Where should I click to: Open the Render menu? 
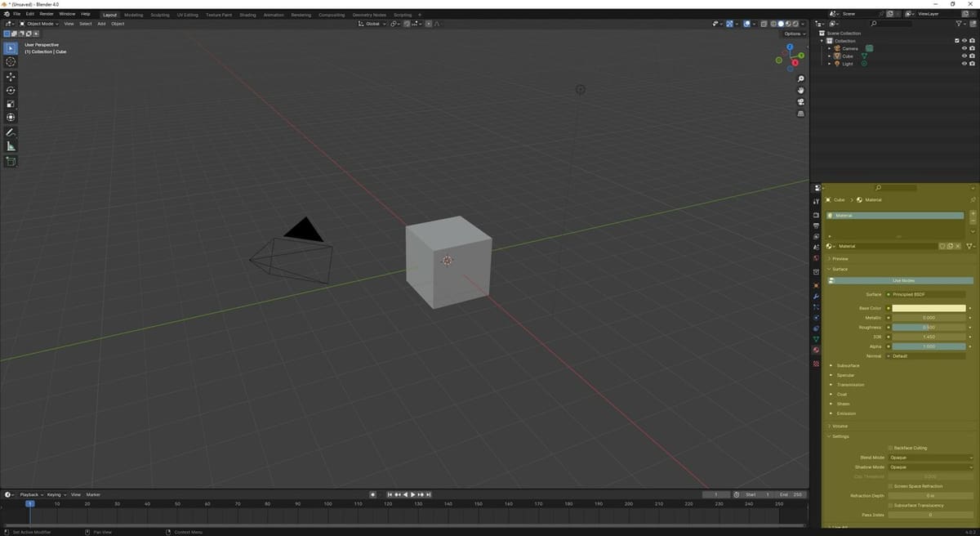click(47, 14)
